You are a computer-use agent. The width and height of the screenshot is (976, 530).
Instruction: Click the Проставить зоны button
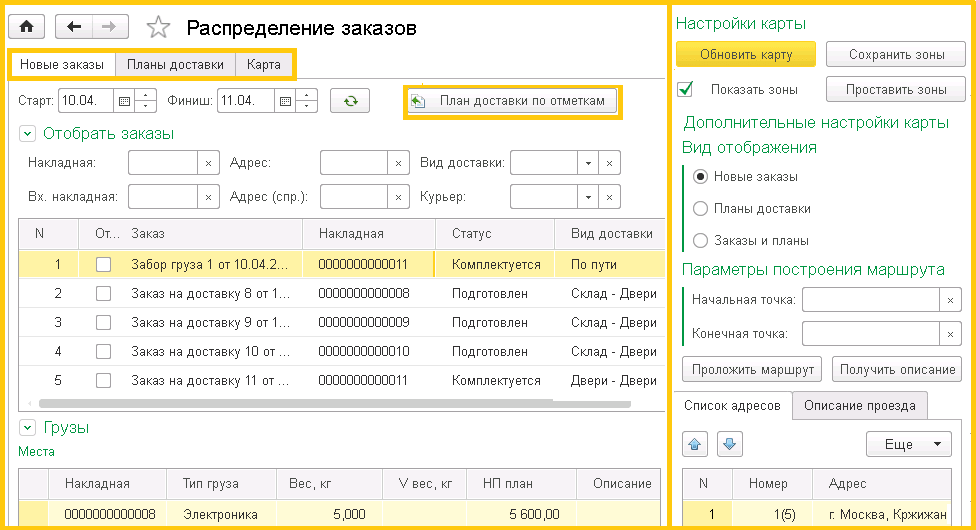point(896,90)
